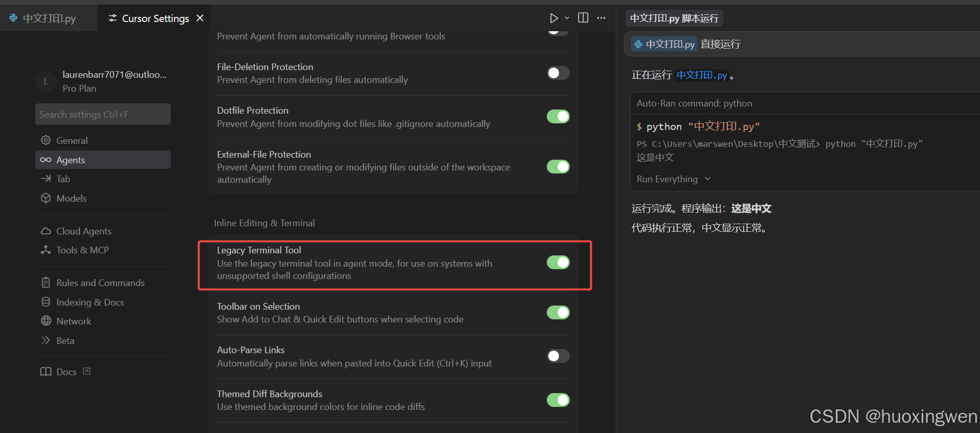Screen dimensions: 980x433
Task: Click the Network globe icon
Action: (x=46, y=321)
